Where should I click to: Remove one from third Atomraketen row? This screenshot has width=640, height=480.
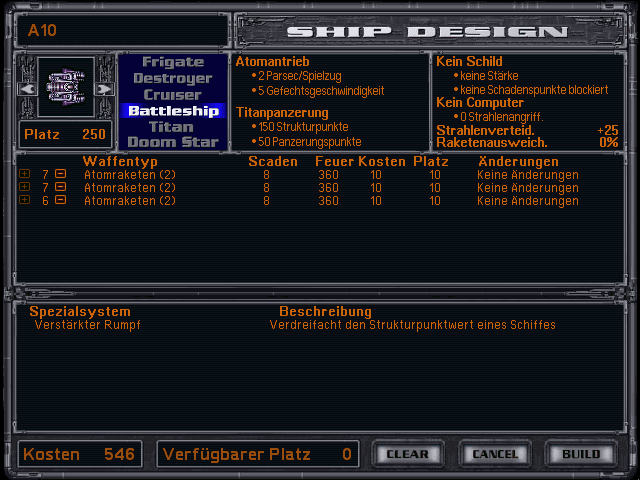point(60,201)
